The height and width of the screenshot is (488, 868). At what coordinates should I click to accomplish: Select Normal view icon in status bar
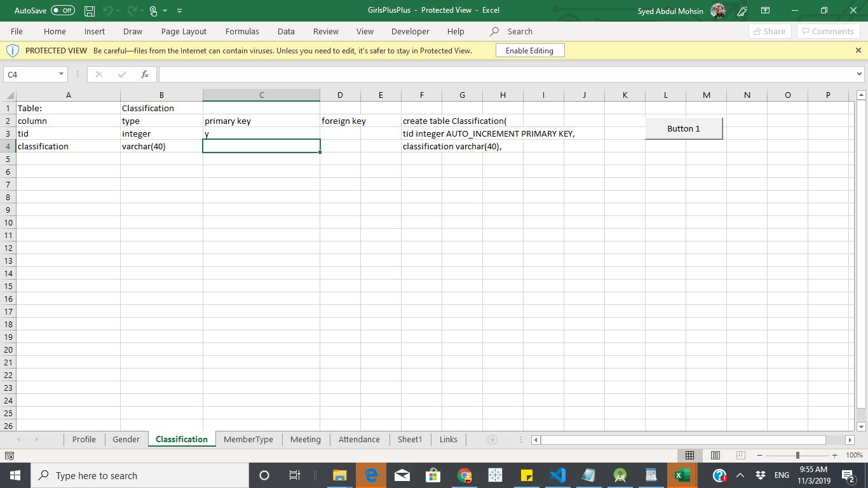tap(690, 455)
